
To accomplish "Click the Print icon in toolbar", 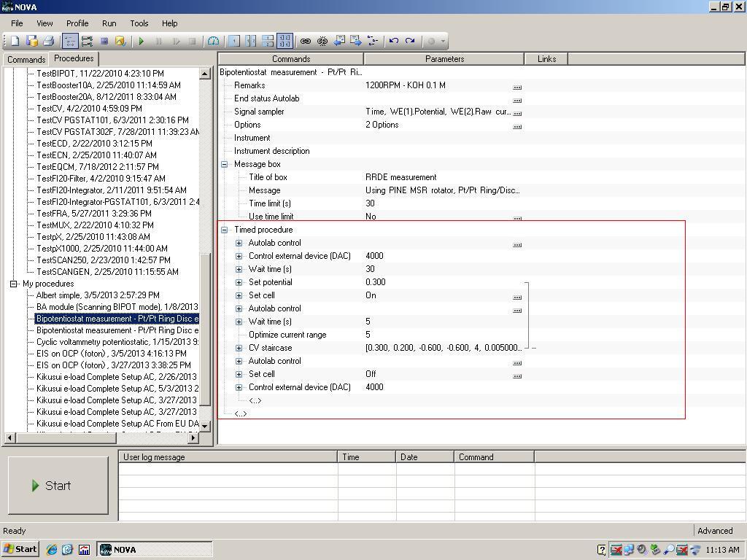I will coord(49,42).
